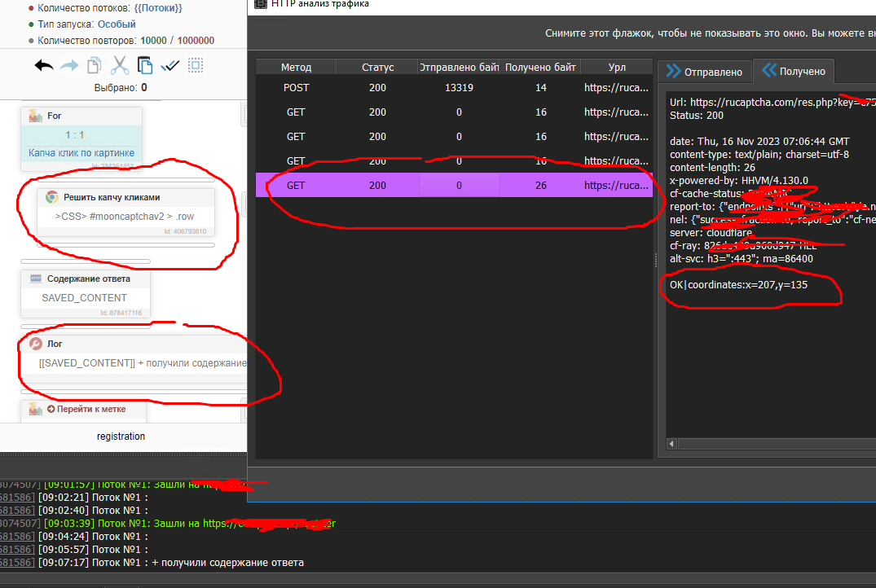This screenshot has height=588, width=876.
Task: Click the wrench icon on Лог action
Action: click(36, 344)
